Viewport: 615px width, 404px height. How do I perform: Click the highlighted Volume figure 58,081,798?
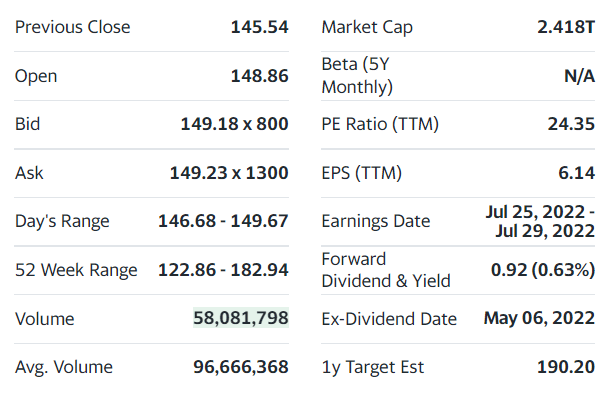[241, 318]
